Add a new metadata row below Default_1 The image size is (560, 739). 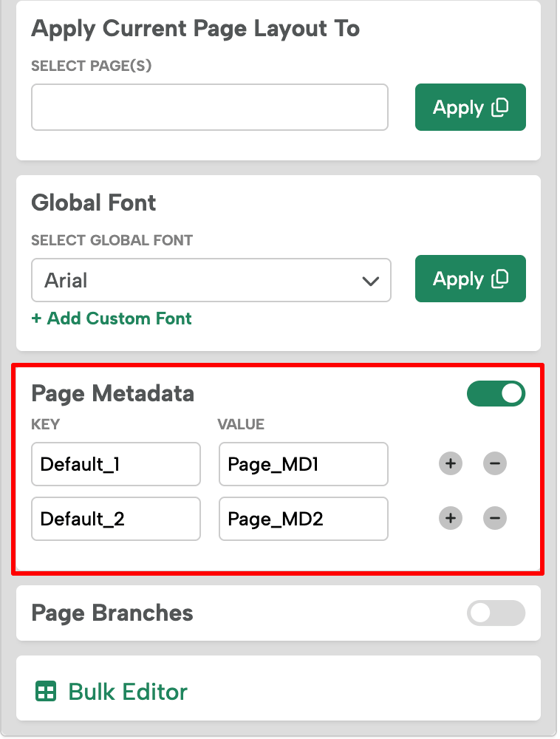click(x=450, y=464)
